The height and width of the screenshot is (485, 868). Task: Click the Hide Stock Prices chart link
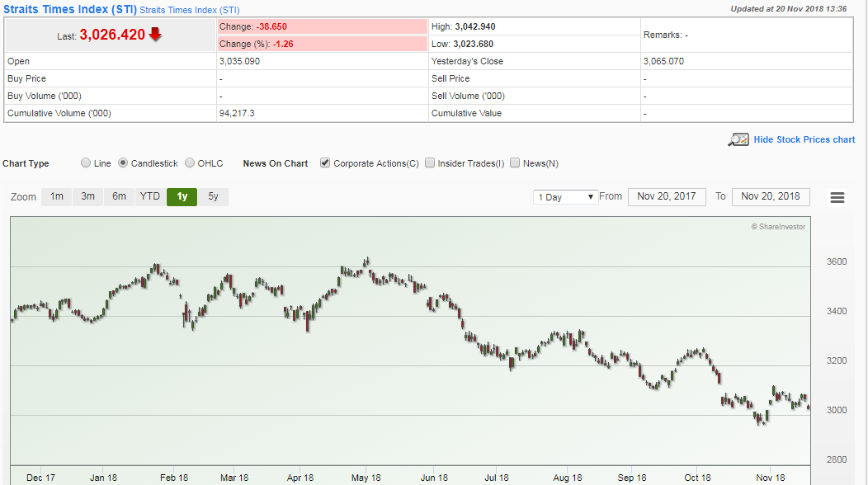click(804, 139)
